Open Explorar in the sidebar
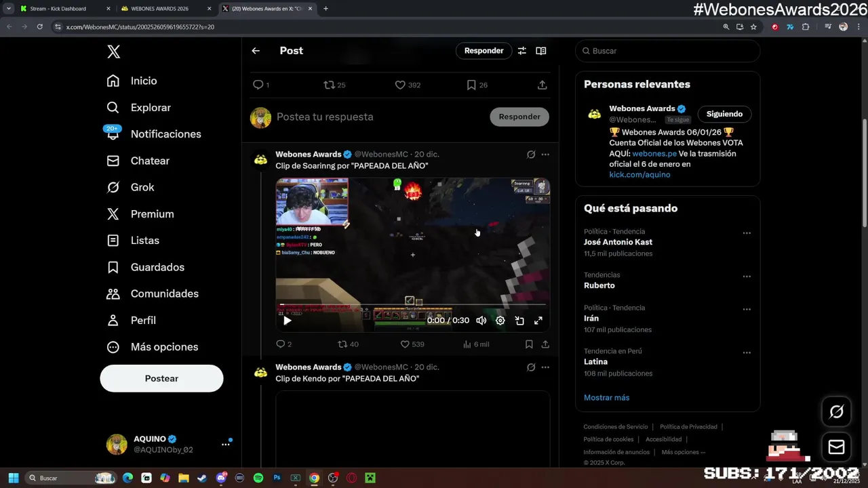This screenshot has height=488, width=868. click(x=138, y=107)
